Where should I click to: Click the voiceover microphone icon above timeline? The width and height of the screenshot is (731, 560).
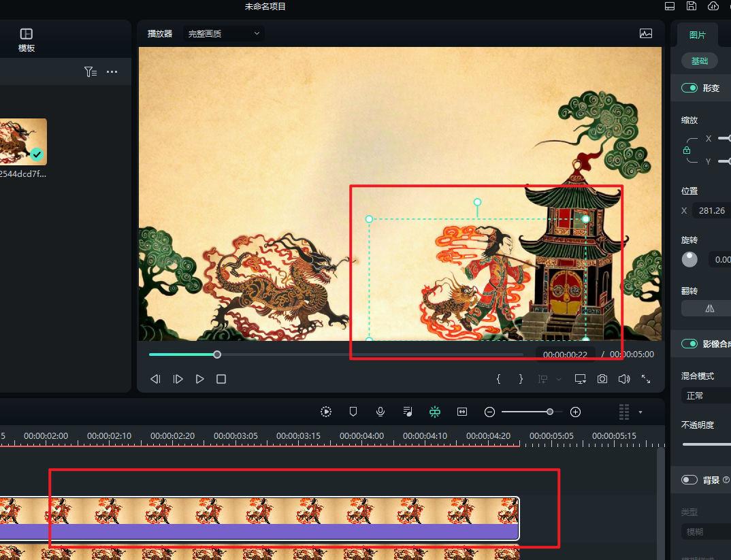click(380, 412)
